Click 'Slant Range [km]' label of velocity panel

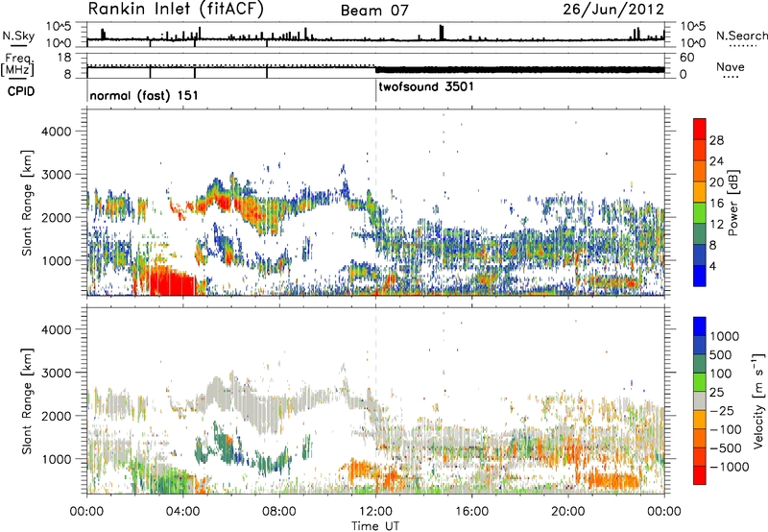(x=27, y=400)
